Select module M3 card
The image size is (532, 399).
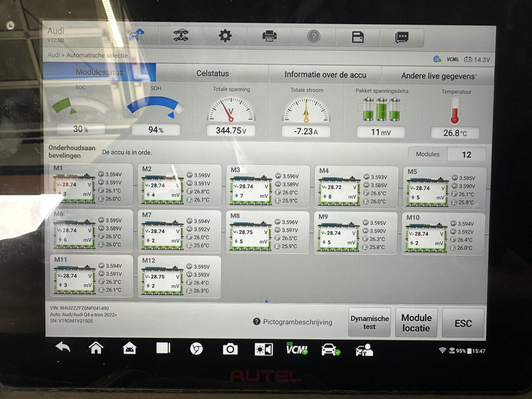(x=268, y=186)
